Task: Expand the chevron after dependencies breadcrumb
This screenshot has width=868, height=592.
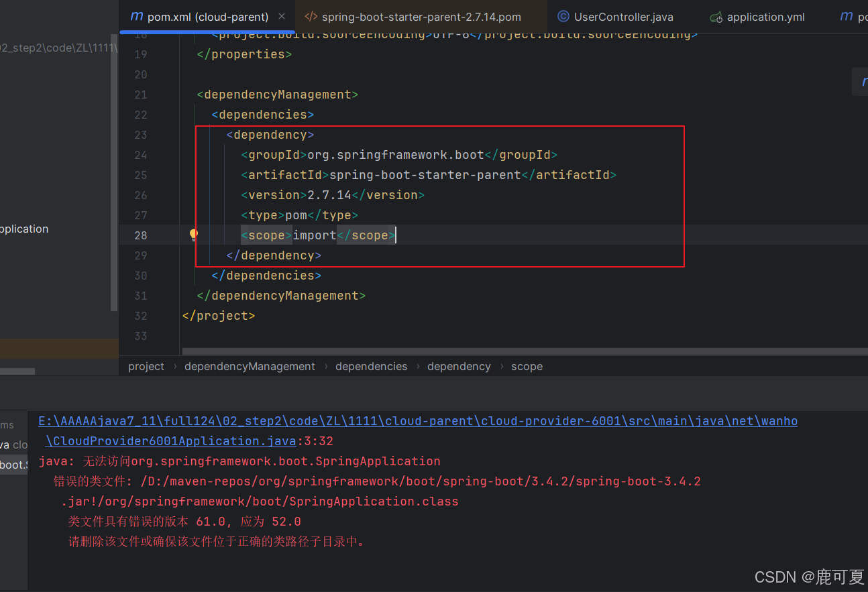Action: click(x=419, y=366)
